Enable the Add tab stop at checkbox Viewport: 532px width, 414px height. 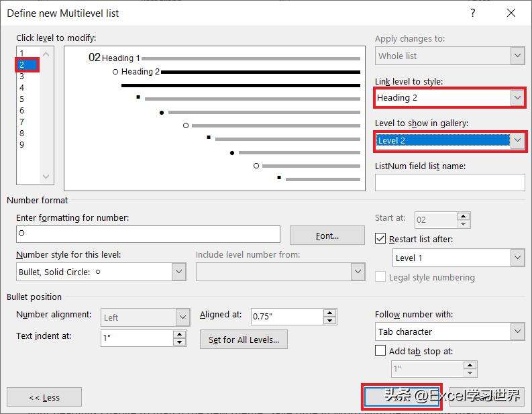pyautogui.click(x=380, y=350)
